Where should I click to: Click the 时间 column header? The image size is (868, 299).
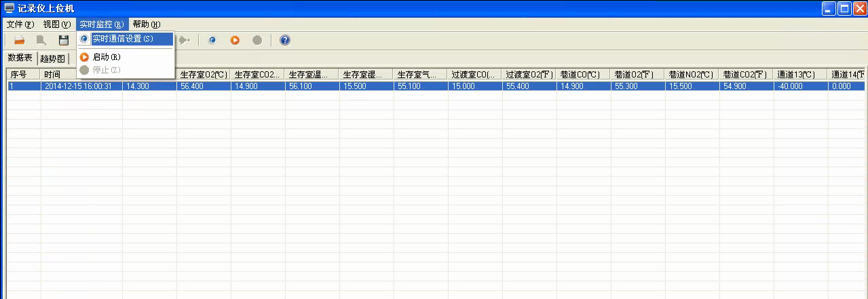(x=81, y=74)
